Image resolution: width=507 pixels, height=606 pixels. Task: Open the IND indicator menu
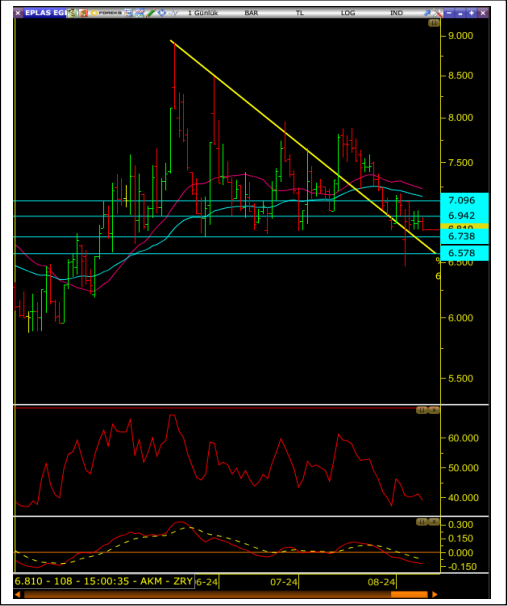[x=396, y=13]
